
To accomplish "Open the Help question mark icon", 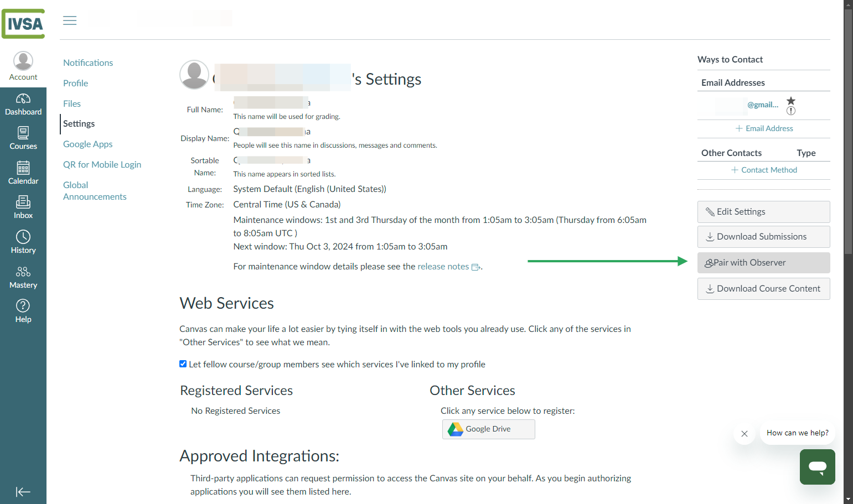I will 23,305.
